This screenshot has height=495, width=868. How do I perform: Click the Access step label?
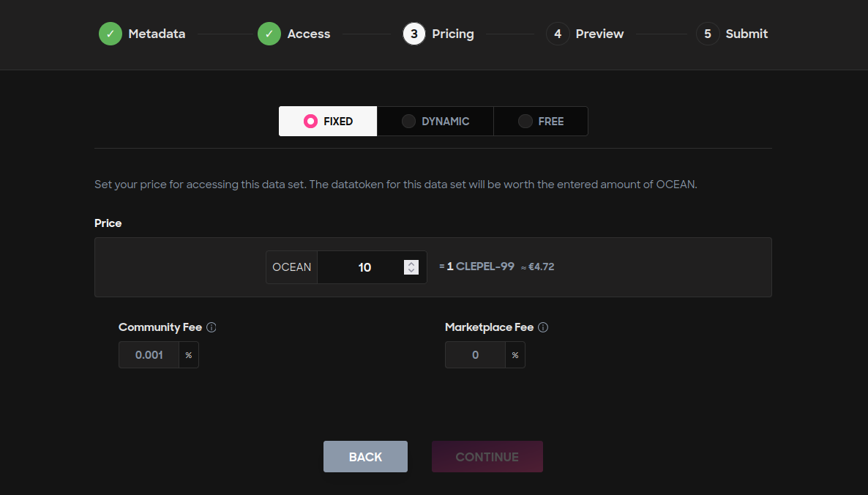click(308, 34)
